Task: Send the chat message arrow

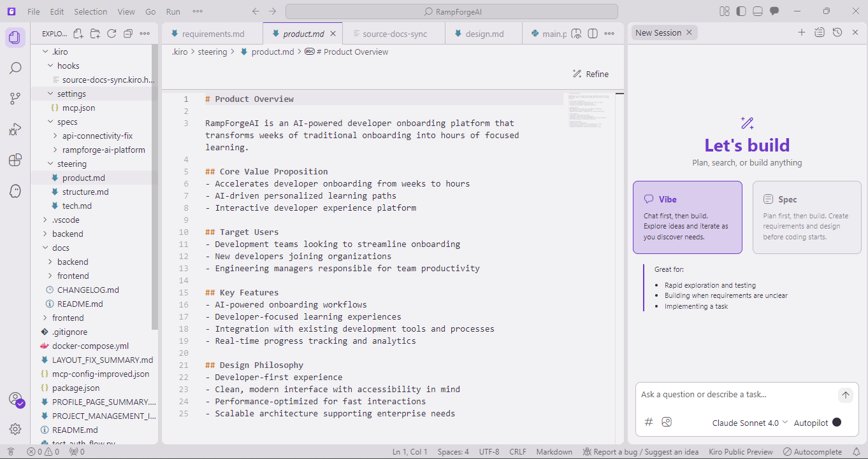Action: pos(845,395)
